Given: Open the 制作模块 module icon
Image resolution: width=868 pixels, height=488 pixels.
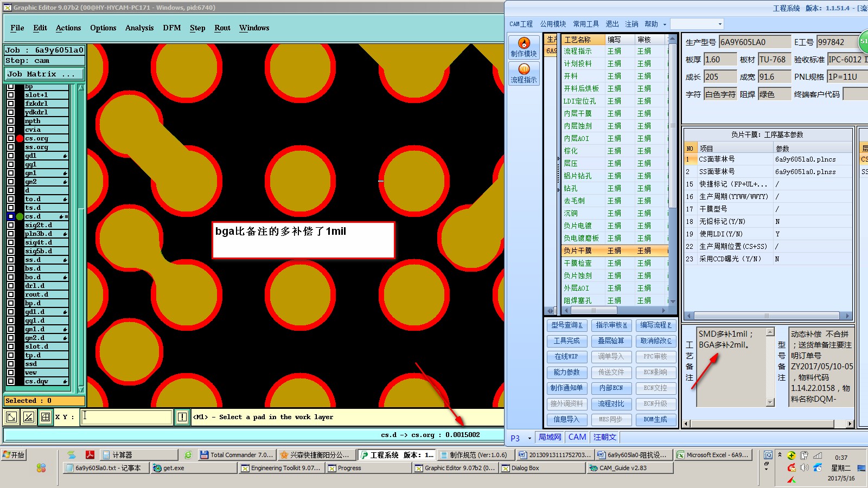Looking at the screenshot, I should click(524, 47).
